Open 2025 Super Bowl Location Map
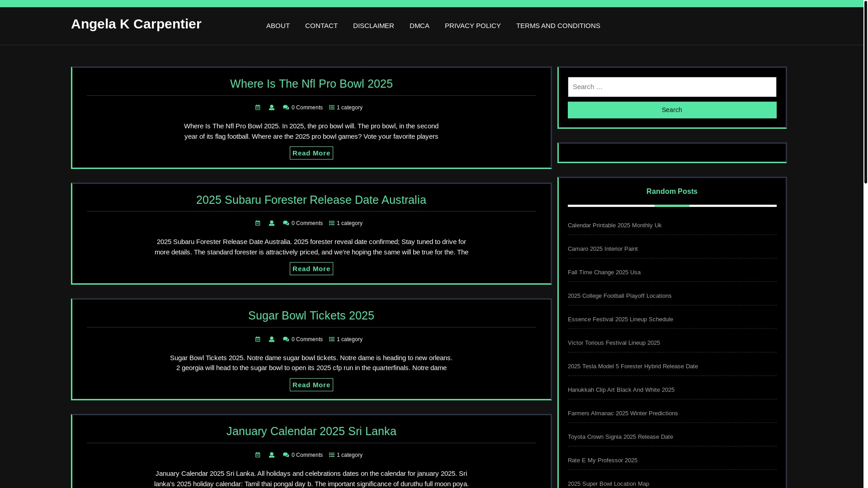868x488 pixels. click(608, 484)
